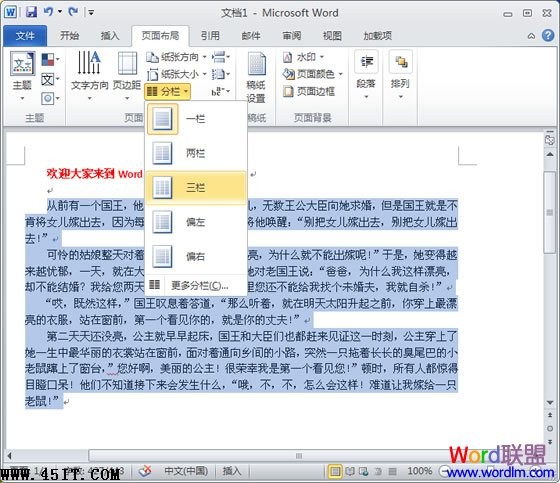Switch to the 插入 tab
The width and height of the screenshot is (560, 483).
click(110, 36)
